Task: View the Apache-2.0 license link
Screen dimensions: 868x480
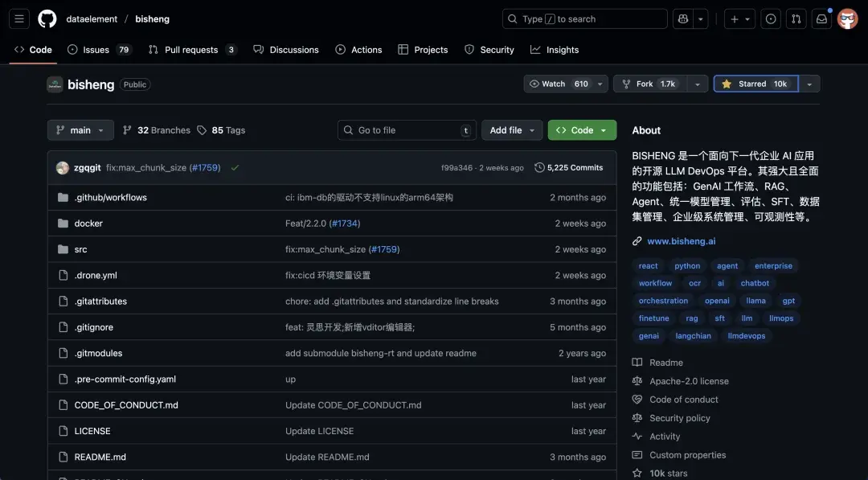Action: click(x=688, y=380)
